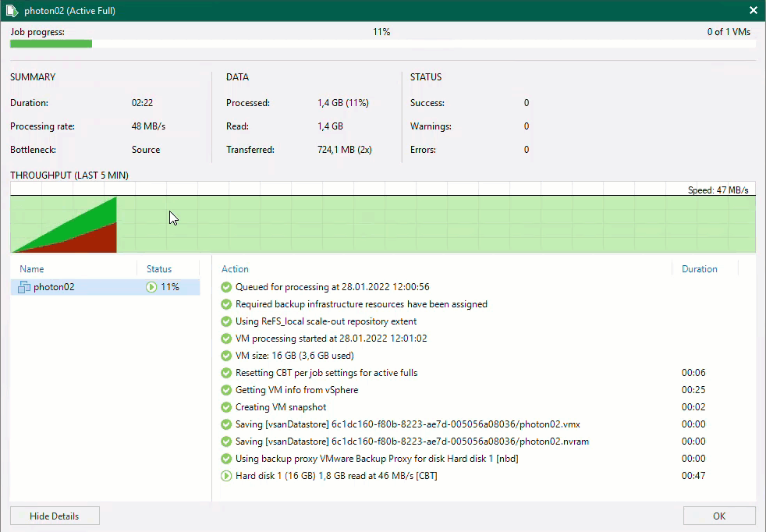Click the 11% status of photon02 row

pyautogui.click(x=170, y=287)
